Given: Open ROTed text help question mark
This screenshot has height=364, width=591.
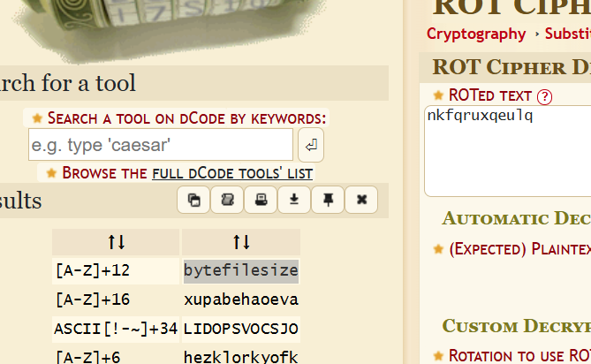Looking at the screenshot, I should point(544,97).
